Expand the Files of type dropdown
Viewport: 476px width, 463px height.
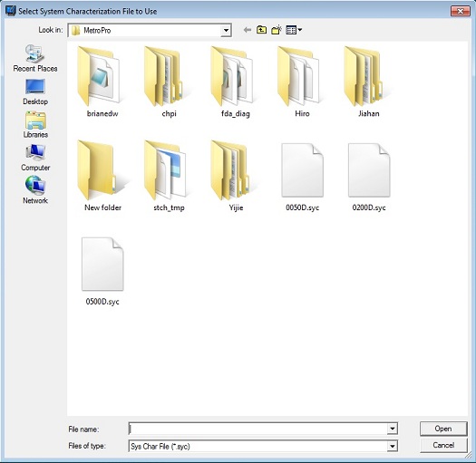tap(393, 446)
